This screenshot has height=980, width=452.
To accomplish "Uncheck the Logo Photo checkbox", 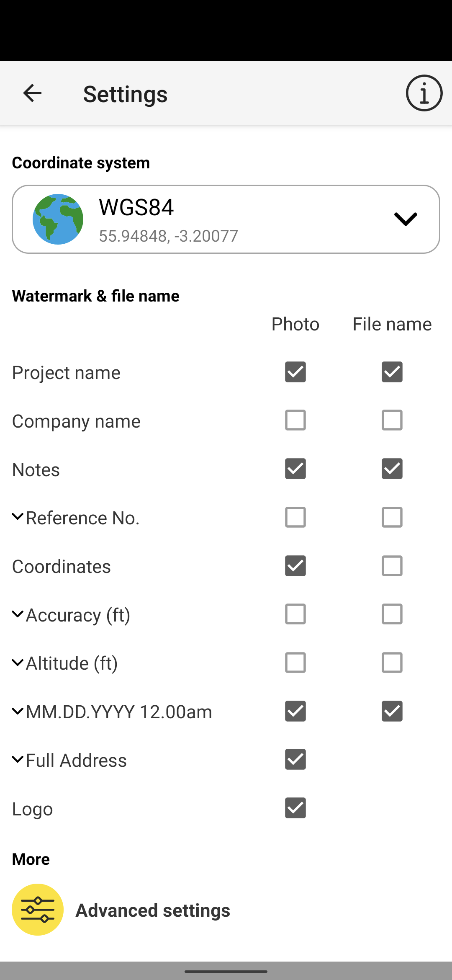I will pos(295,808).
